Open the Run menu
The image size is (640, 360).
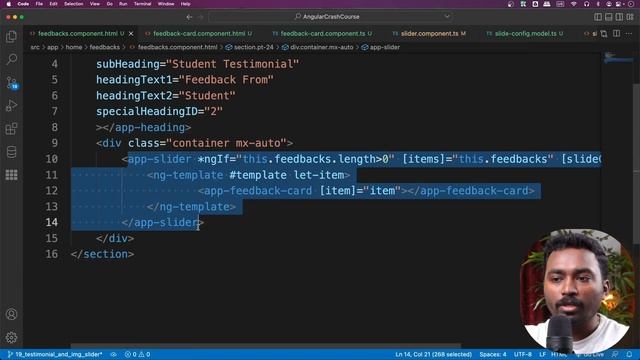coord(123,4)
